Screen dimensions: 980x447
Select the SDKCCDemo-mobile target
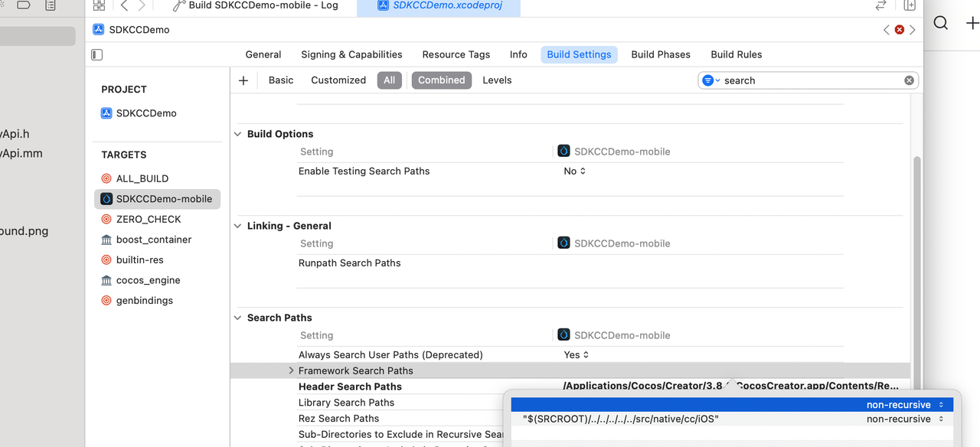(x=158, y=199)
